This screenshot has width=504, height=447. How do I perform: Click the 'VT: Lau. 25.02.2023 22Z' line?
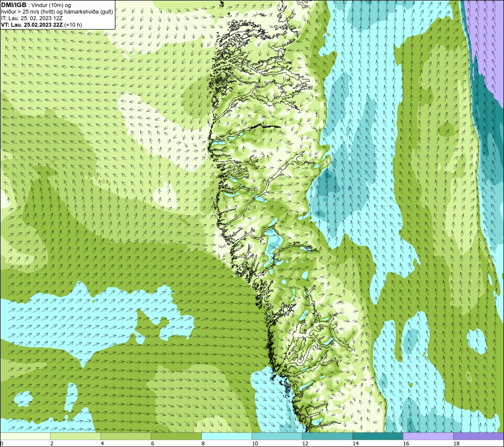tap(32, 25)
